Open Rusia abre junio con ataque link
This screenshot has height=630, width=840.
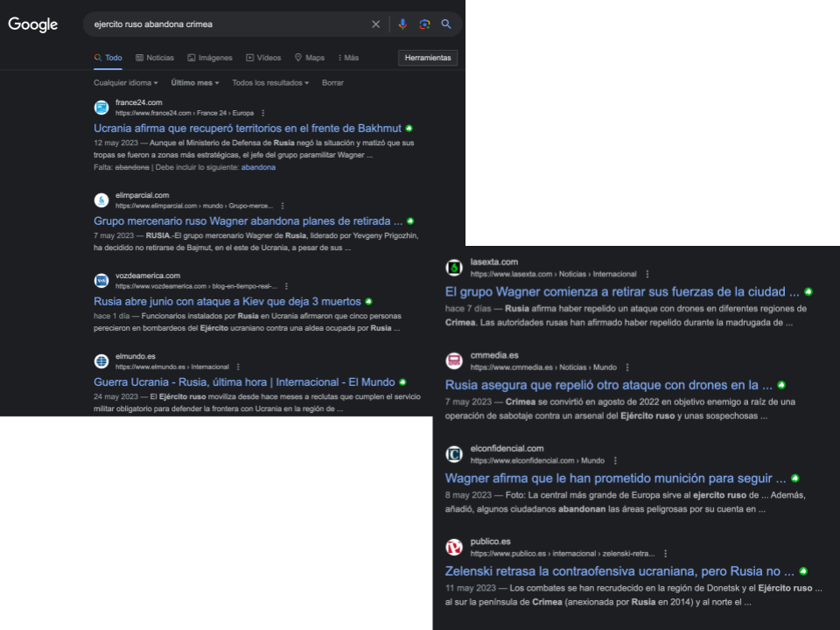(227, 302)
